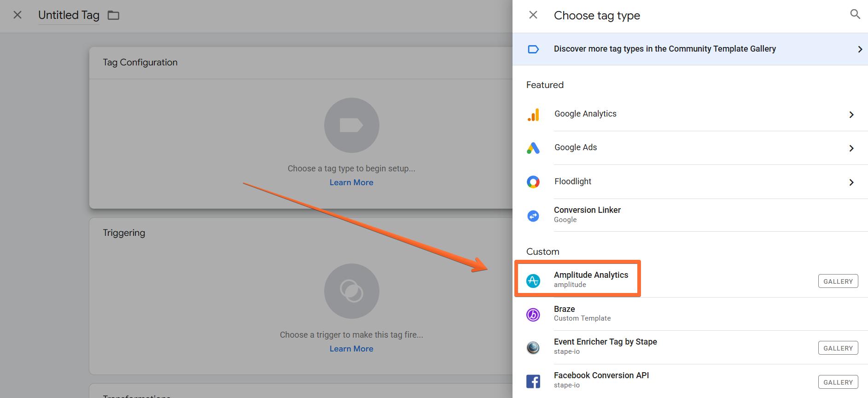The height and width of the screenshot is (398, 868).
Task: Click the Conversion Linker arrows icon
Action: pos(533,216)
